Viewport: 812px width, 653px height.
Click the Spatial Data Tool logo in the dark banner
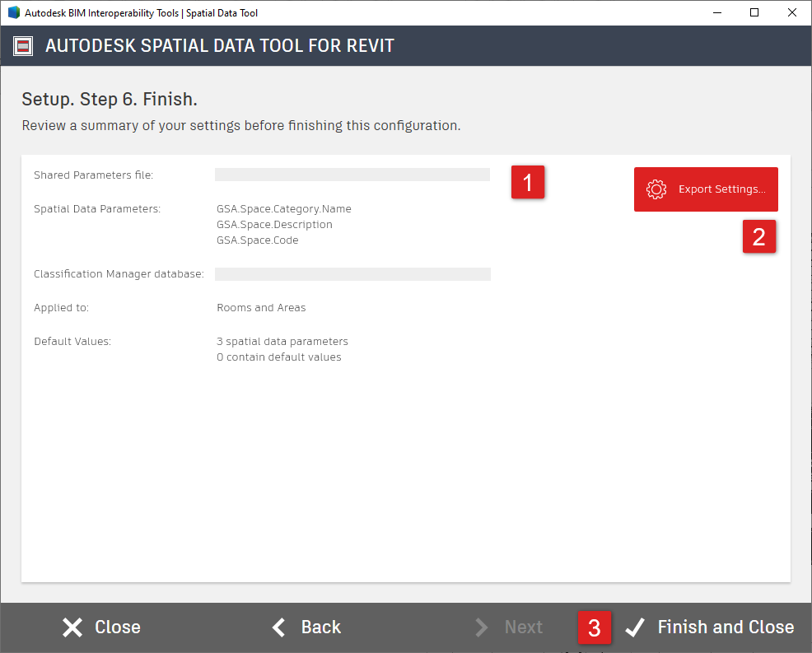point(22,46)
